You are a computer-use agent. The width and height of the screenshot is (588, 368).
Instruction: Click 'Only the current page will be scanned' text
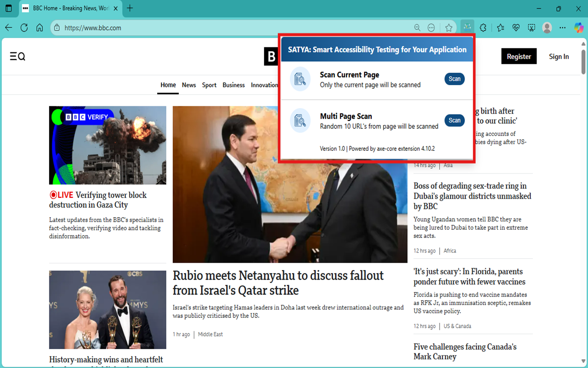370,85
